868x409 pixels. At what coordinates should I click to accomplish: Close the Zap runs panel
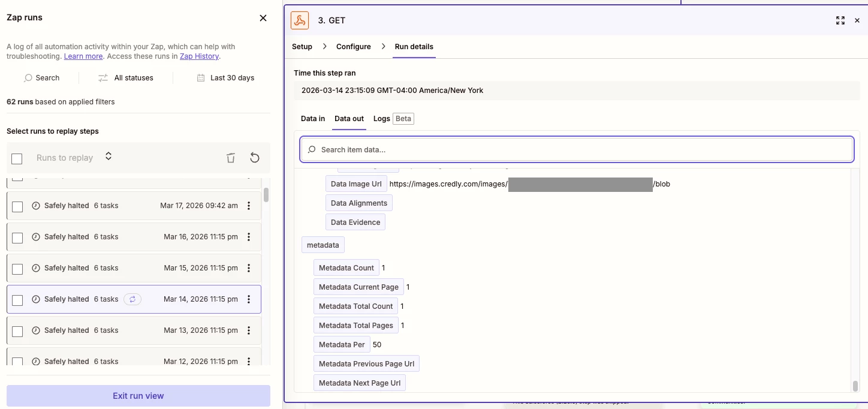point(263,18)
